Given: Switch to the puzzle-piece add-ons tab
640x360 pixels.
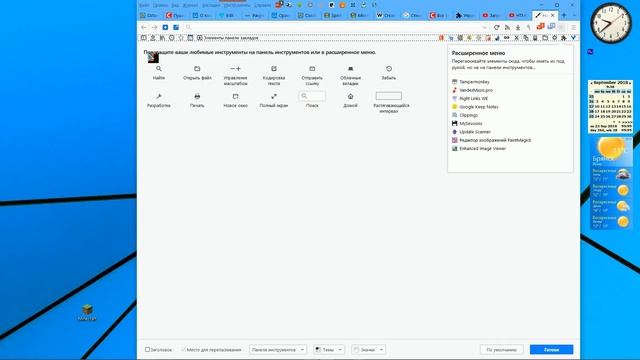Looking at the screenshot, I should (x=465, y=15).
